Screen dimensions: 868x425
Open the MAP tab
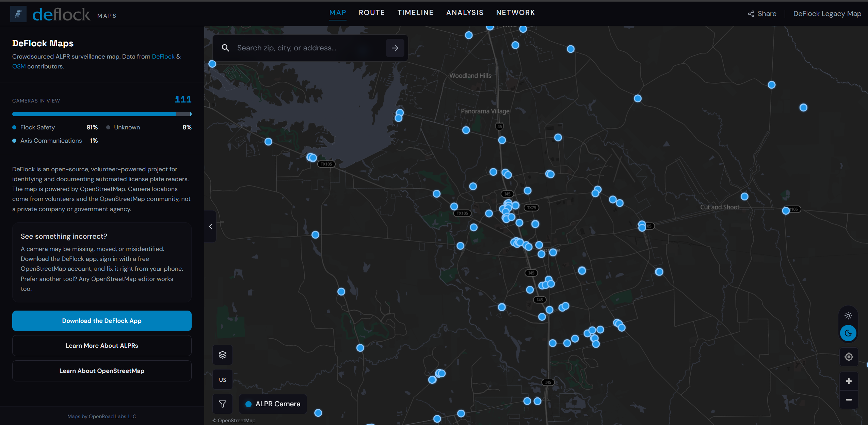pos(338,13)
